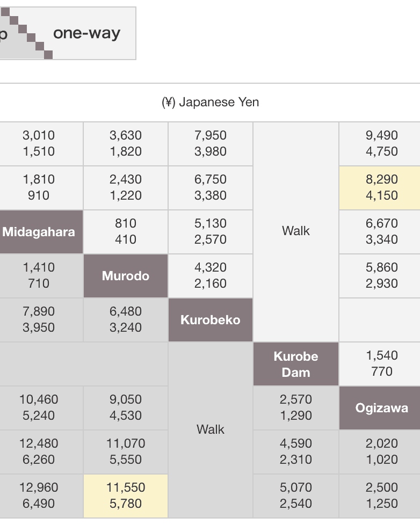Click the upper light Walk cell
The width and height of the screenshot is (420, 525).
(296, 231)
